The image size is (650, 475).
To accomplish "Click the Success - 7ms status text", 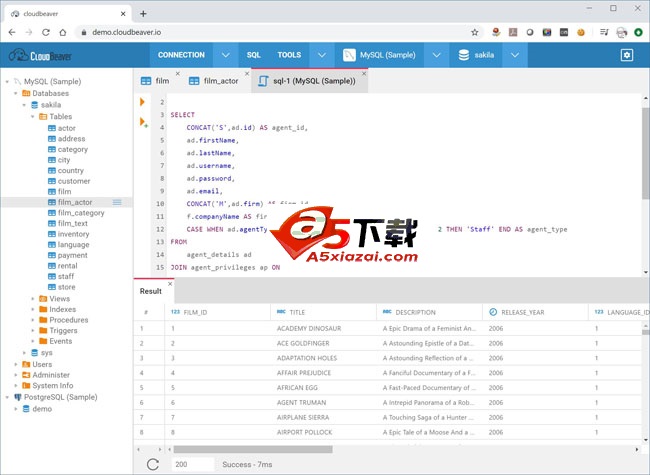I will pyautogui.click(x=247, y=464).
